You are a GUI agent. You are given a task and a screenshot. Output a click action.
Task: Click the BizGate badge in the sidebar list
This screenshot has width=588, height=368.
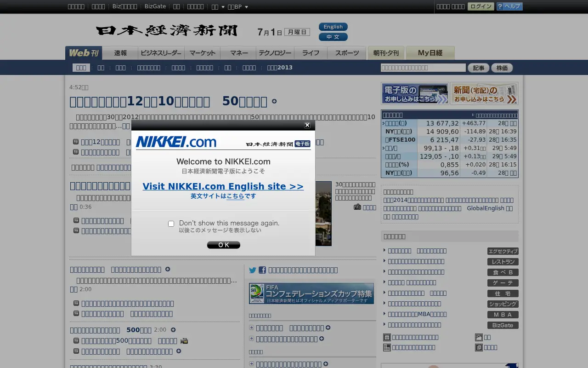pos(503,325)
